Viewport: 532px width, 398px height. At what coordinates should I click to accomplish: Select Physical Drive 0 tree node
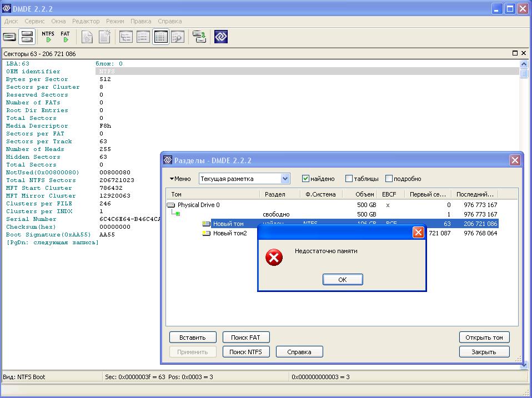point(198,205)
